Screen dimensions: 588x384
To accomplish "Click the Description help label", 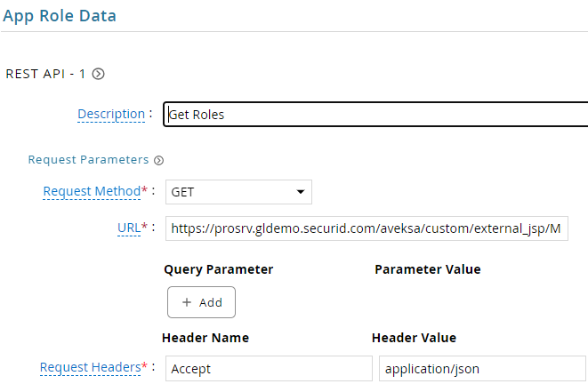I will click(x=111, y=114).
